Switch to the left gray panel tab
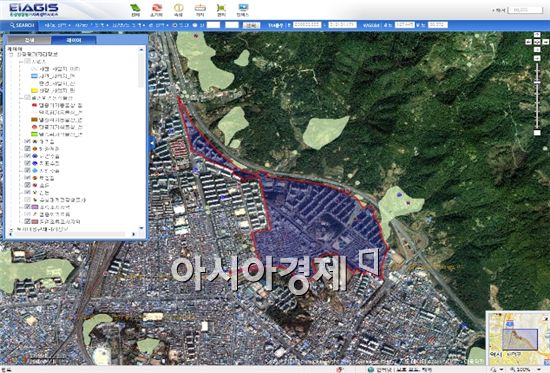 pos(29,40)
